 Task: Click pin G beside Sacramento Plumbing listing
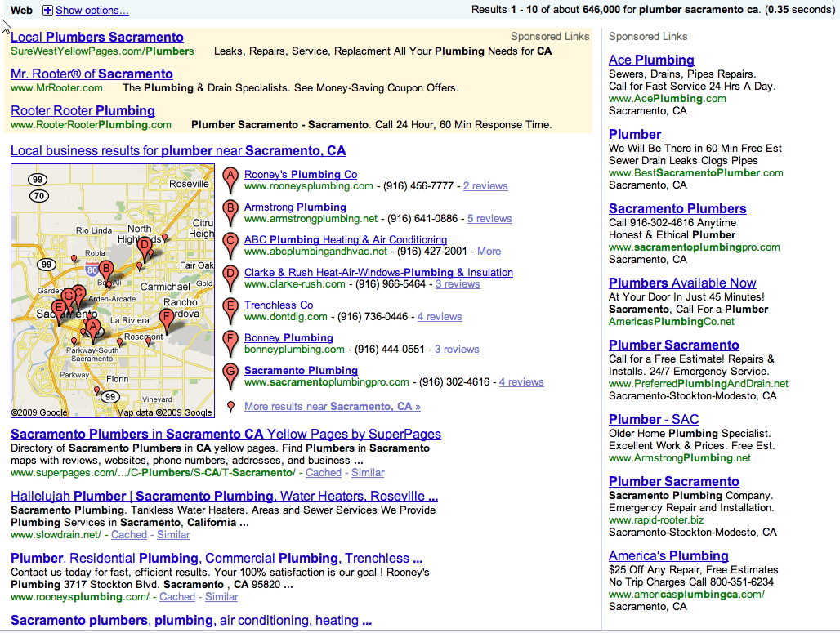pyautogui.click(x=230, y=376)
